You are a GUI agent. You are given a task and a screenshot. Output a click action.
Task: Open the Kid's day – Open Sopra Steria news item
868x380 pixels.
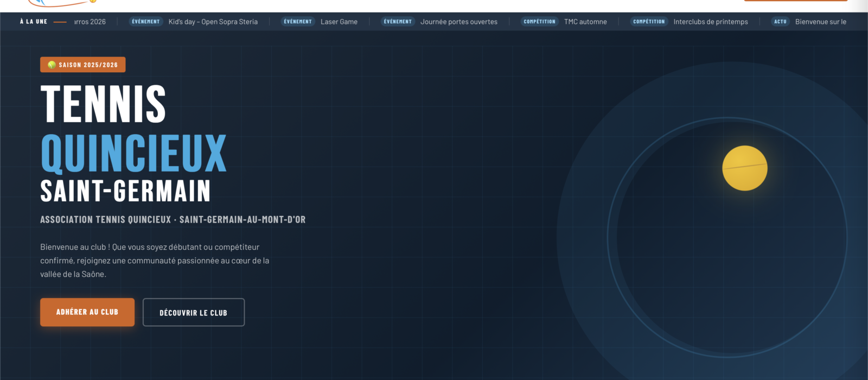213,22
